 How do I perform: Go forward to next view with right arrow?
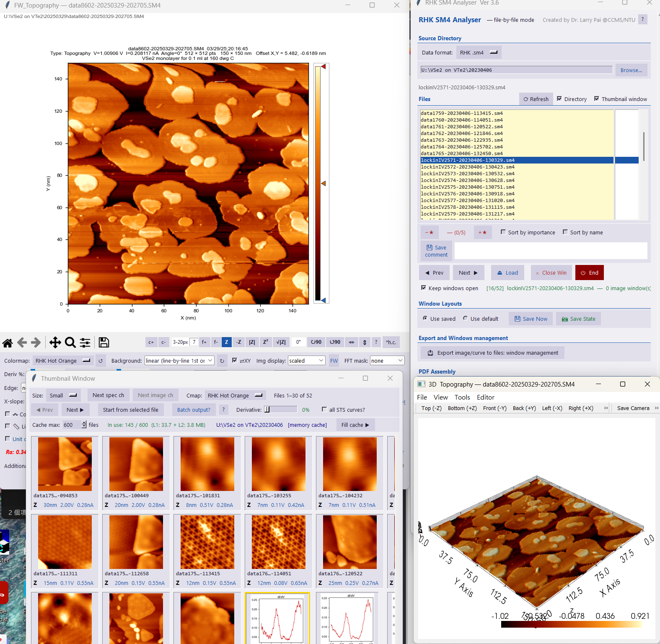pyautogui.click(x=36, y=343)
